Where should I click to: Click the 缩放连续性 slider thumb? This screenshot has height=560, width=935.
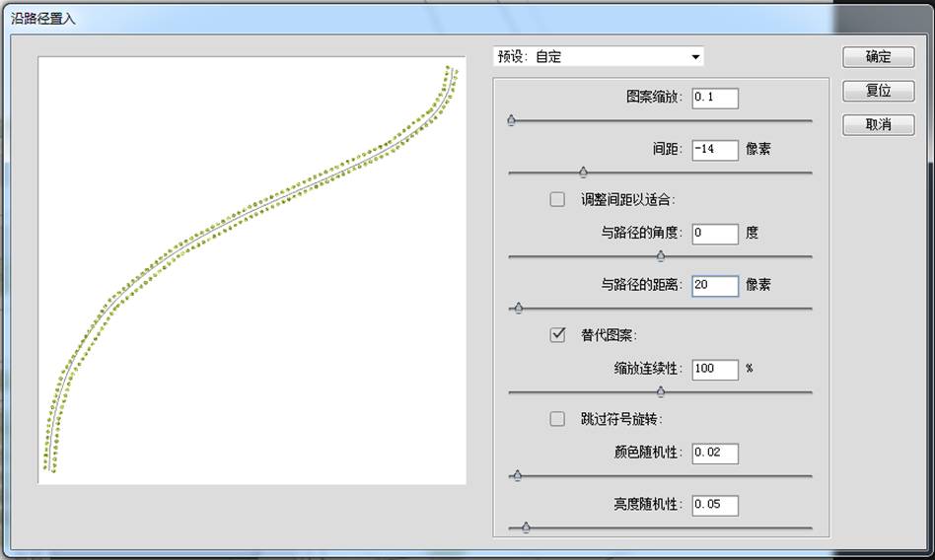(661, 392)
